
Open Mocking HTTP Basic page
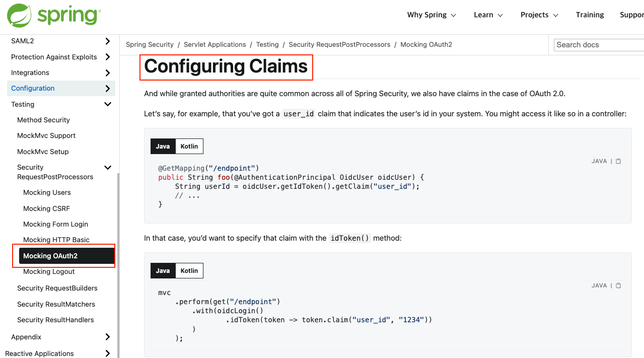[56, 240]
